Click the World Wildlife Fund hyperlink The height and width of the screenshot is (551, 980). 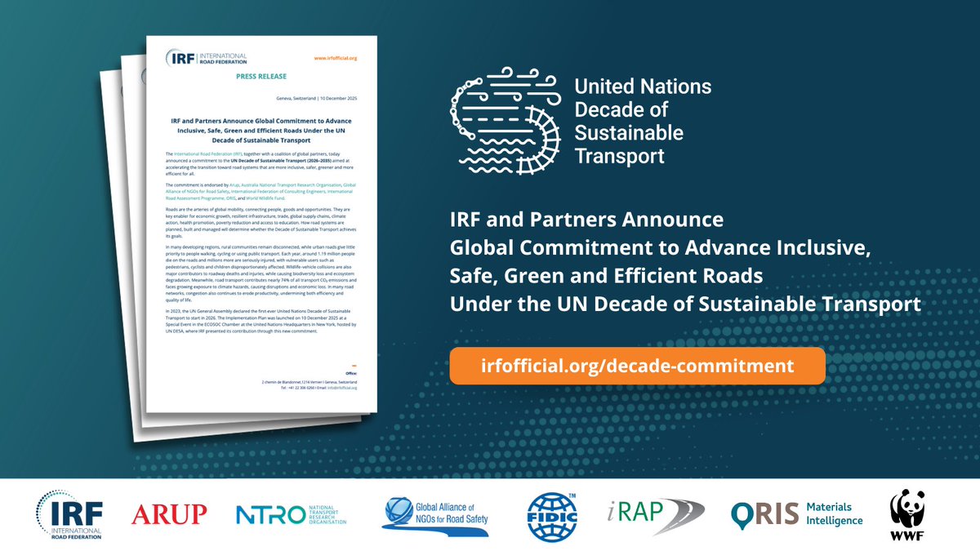click(266, 198)
